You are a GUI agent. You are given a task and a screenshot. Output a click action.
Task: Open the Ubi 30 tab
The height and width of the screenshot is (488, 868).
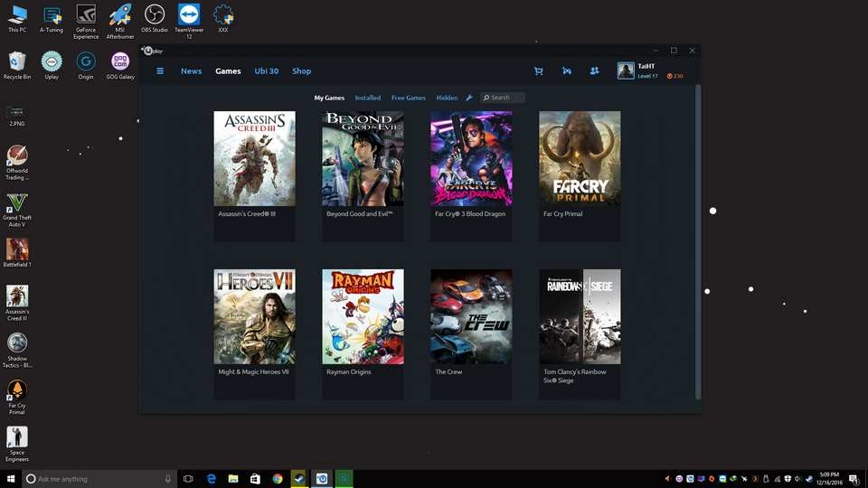266,70
